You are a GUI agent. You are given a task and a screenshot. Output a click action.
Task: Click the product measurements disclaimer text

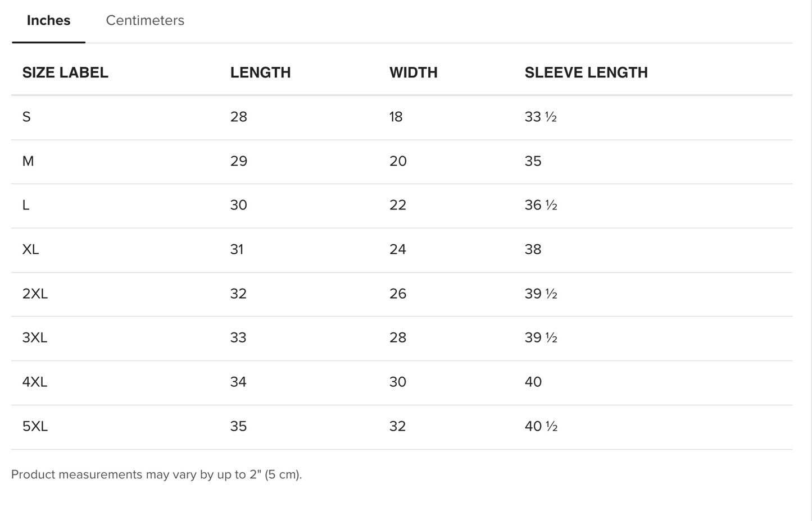tap(157, 474)
